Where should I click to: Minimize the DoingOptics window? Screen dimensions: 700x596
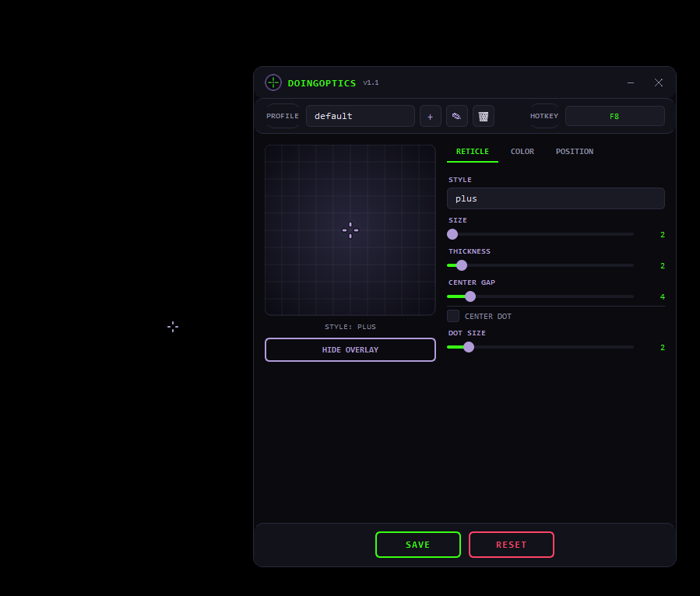631,82
